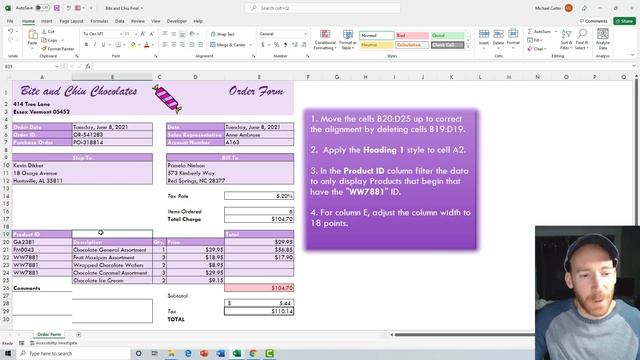The height and width of the screenshot is (360, 640).
Task: Open Format as Table gallery
Action: pos(348,40)
